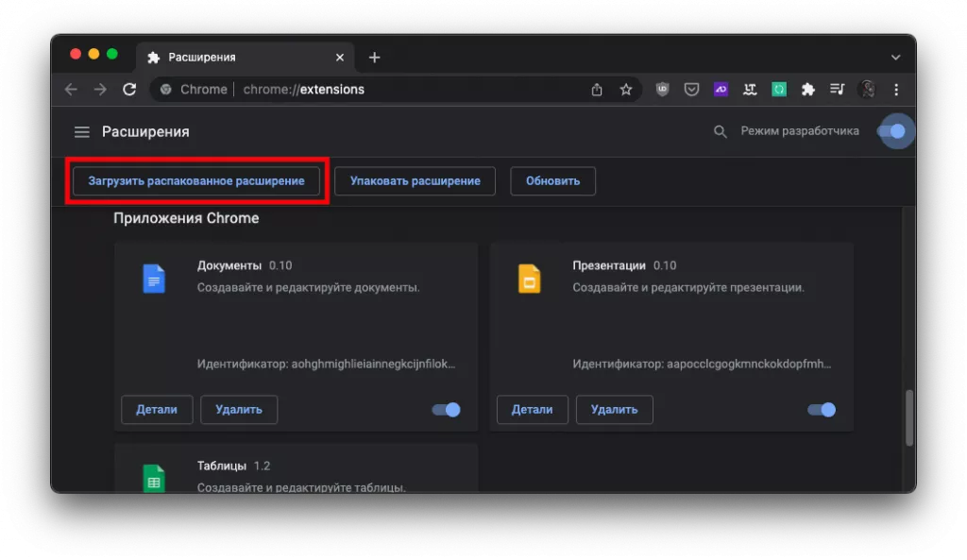967x560 pixels.
Task: Click the LanguageTool LT extension icon
Action: click(750, 90)
